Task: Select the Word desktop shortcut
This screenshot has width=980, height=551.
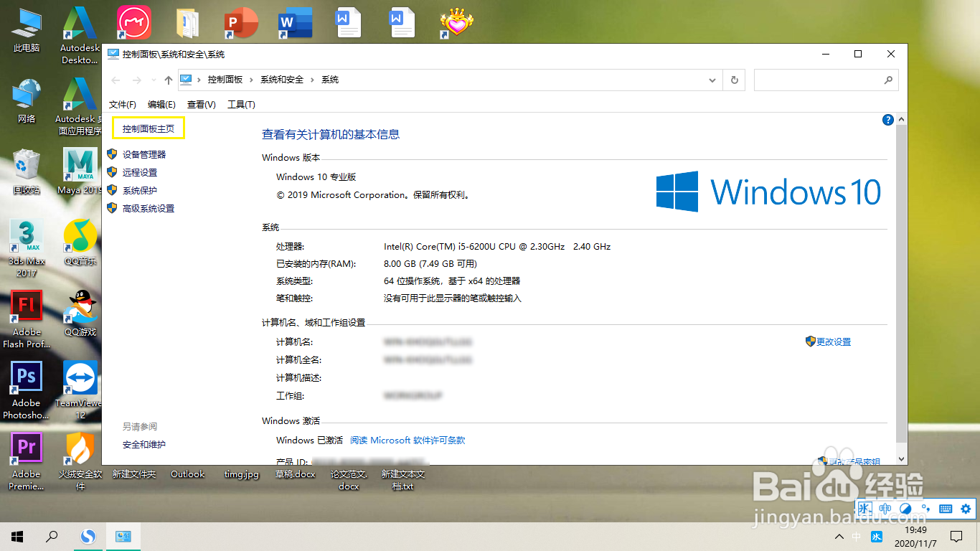Action: 296,23
